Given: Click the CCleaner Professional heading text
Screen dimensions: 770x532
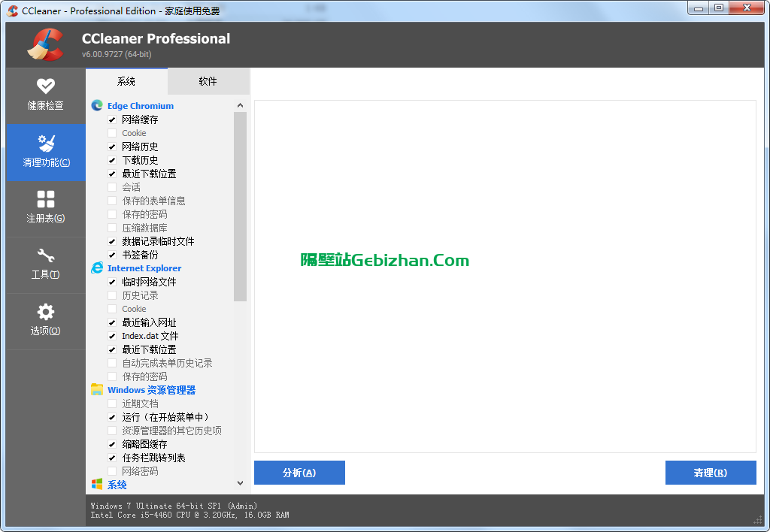Looking at the screenshot, I should tap(156, 38).
